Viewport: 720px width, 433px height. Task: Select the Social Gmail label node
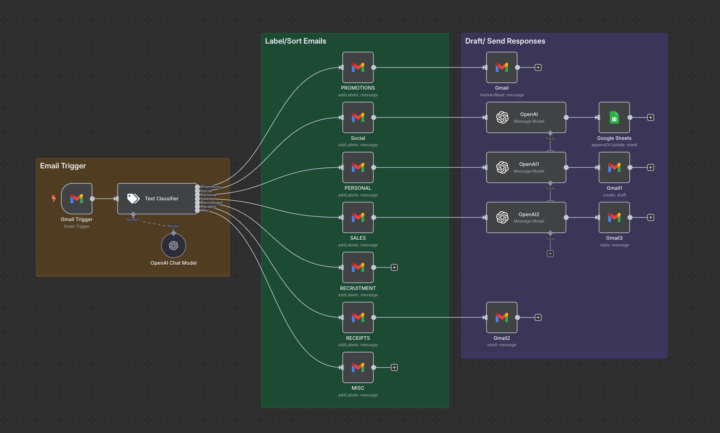pos(358,118)
